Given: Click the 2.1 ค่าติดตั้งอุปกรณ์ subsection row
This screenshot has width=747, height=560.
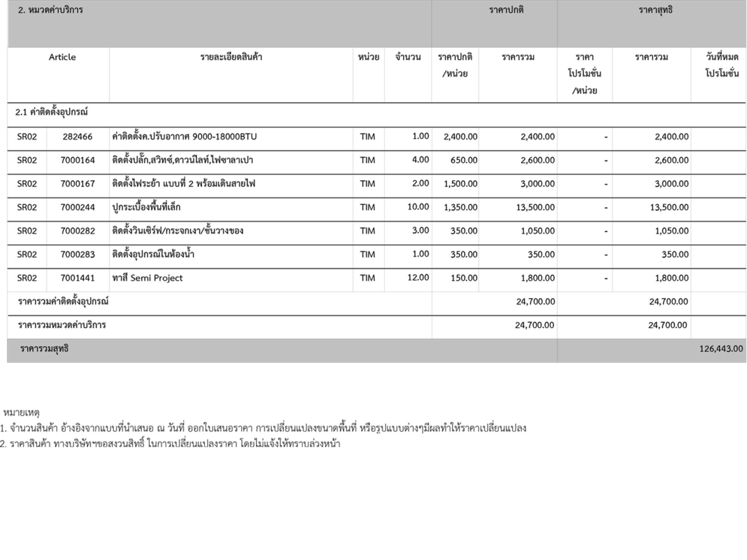Looking at the screenshot, I should coord(51,112).
